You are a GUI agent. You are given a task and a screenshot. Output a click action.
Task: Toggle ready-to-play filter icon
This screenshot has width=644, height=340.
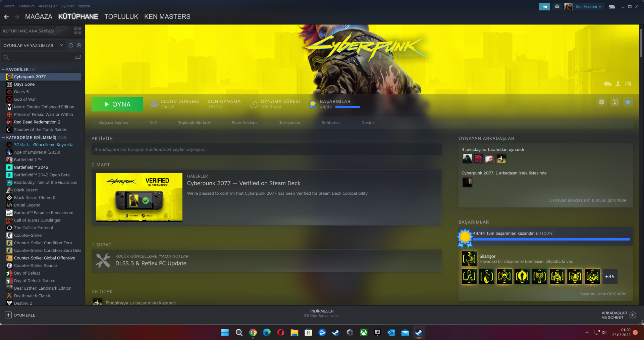(79, 45)
